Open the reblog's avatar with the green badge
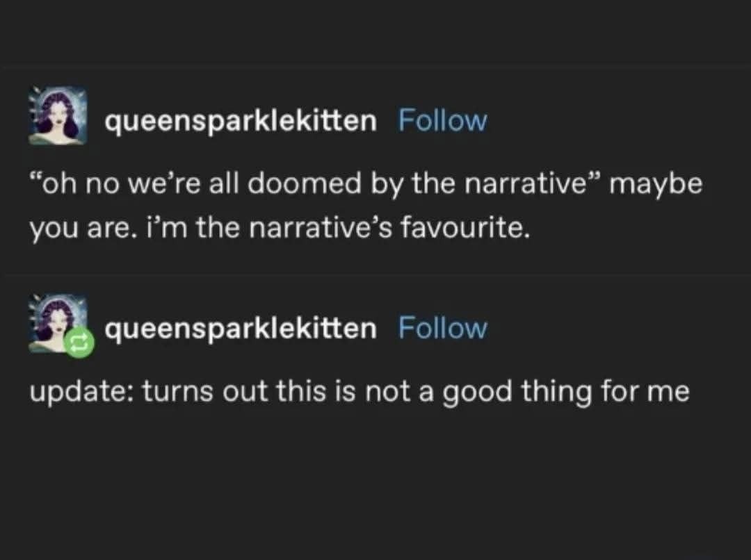The width and height of the screenshot is (751, 560). click(x=56, y=322)
